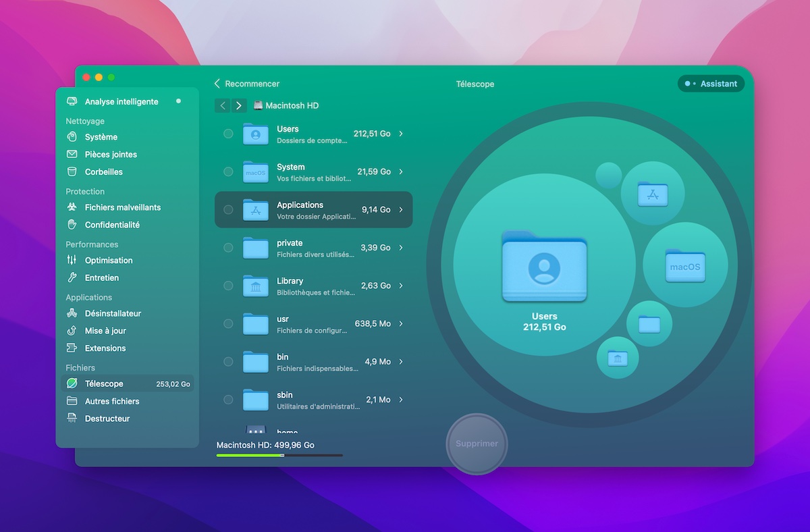
Task: Tick the selection circle for Library
Action: click(228, 286)
